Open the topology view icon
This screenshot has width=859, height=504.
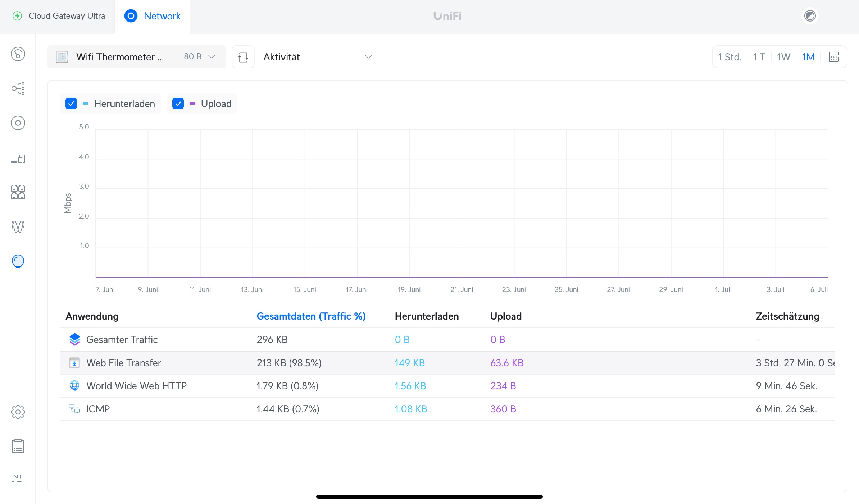(18, 88)
